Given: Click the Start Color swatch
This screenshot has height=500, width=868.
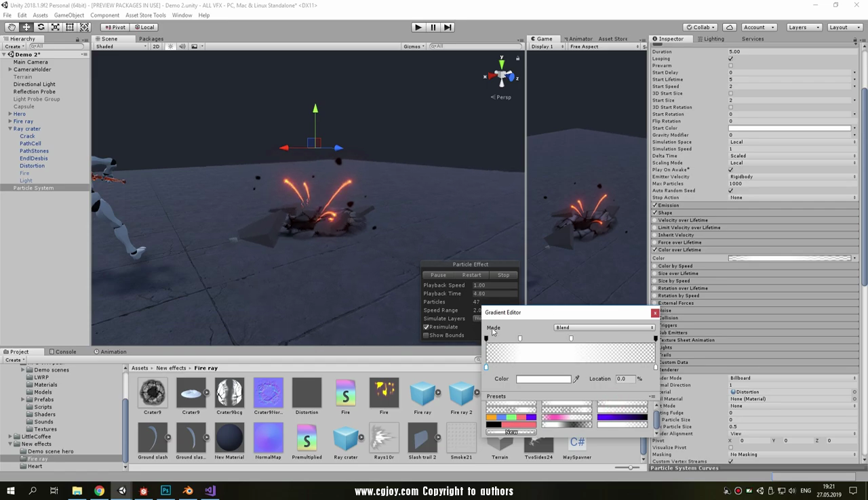Looking at the screenshot, I should [x=790, y=128].
